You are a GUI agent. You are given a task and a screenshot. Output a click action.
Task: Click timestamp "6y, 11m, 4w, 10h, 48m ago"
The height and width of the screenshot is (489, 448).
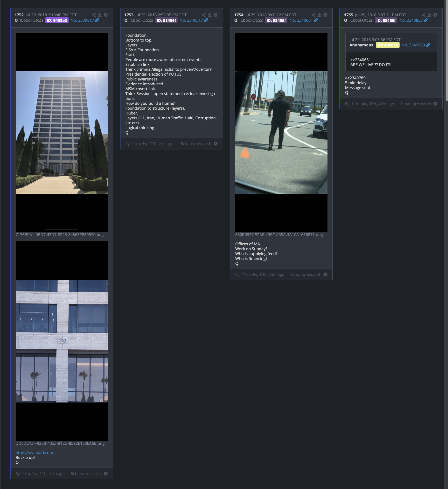(x=369, y=104)
